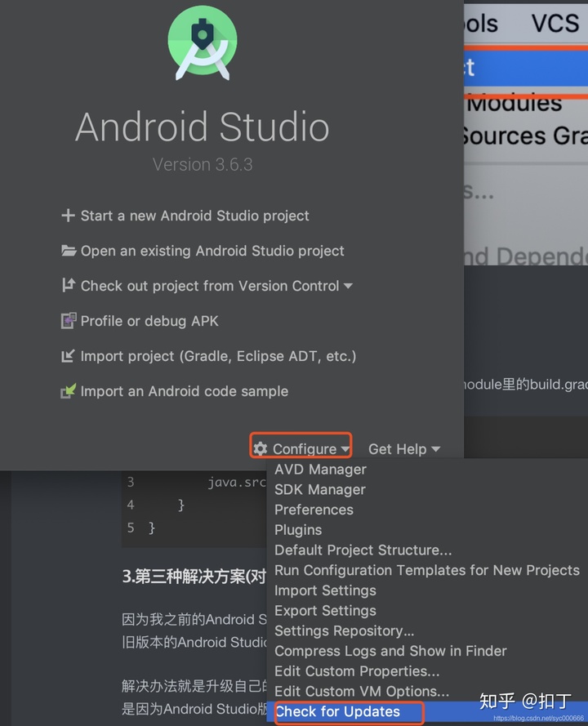Open the Configure dropdown arrow
588x726 pixels.
(345, 448)
